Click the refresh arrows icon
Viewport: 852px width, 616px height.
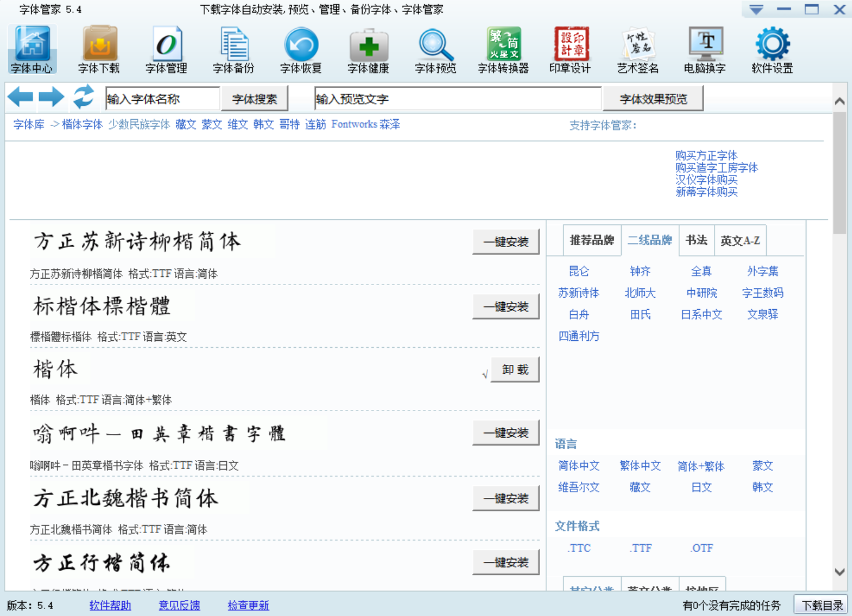click(x=83, y=97)
